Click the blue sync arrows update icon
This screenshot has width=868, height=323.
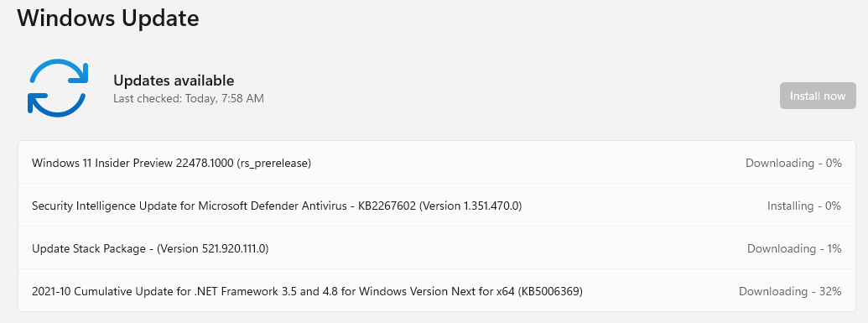pos(58,88)
